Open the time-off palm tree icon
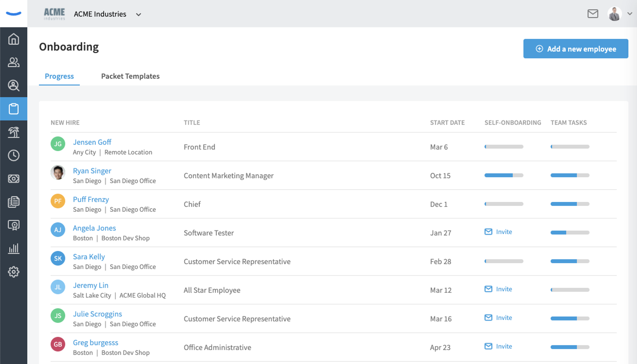The height and width of the screenshot is (364, 637). pos(13,132)
